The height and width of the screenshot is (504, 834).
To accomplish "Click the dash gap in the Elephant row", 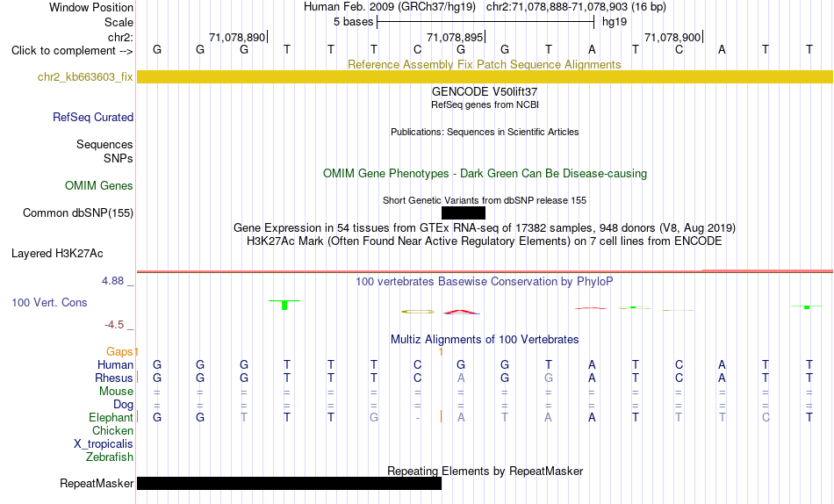I will coord(418,418).
